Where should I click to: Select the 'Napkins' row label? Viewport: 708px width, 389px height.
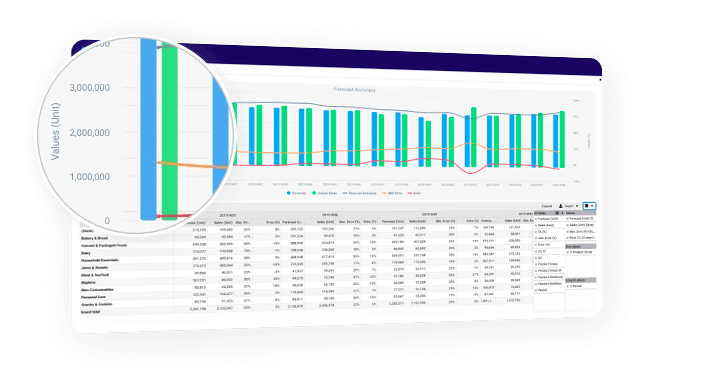(x=88, y=282)
